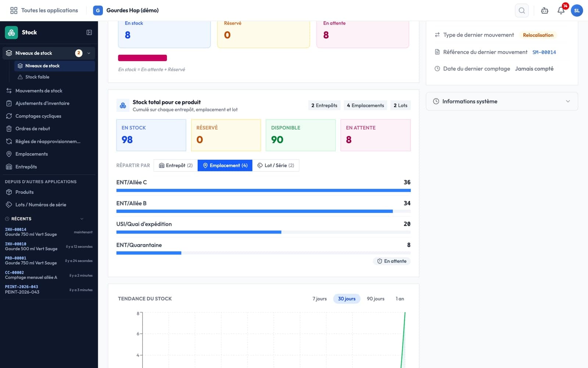The image size is (588, 368).
Task: Split by Lot / Série (2)
Action: tap(276, 166)
